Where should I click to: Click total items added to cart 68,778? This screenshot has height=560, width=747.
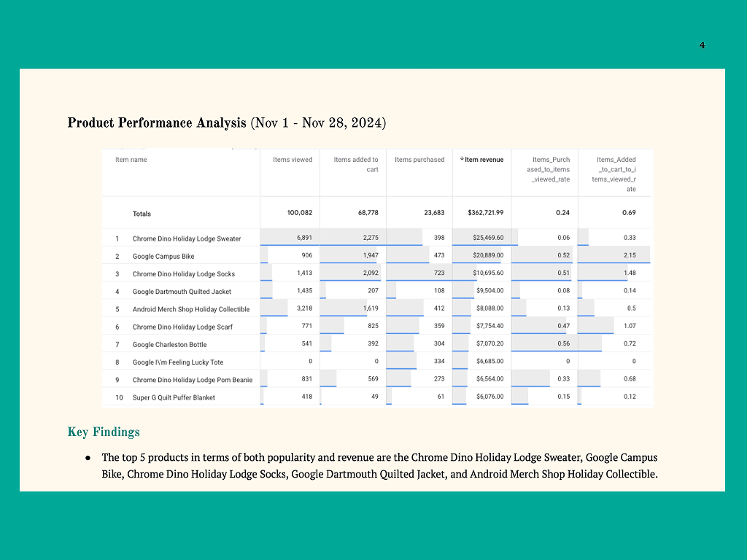coord(368,213)
